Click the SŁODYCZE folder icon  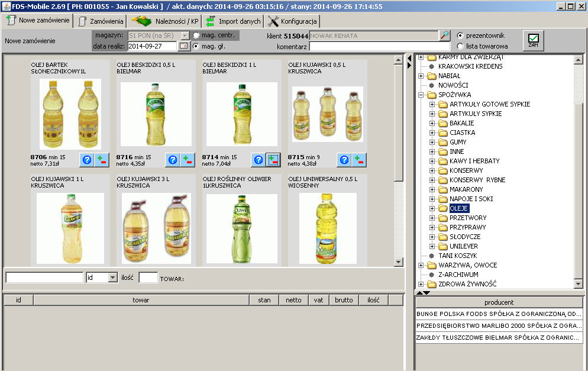pyautogui.click(x=443, y=237)
